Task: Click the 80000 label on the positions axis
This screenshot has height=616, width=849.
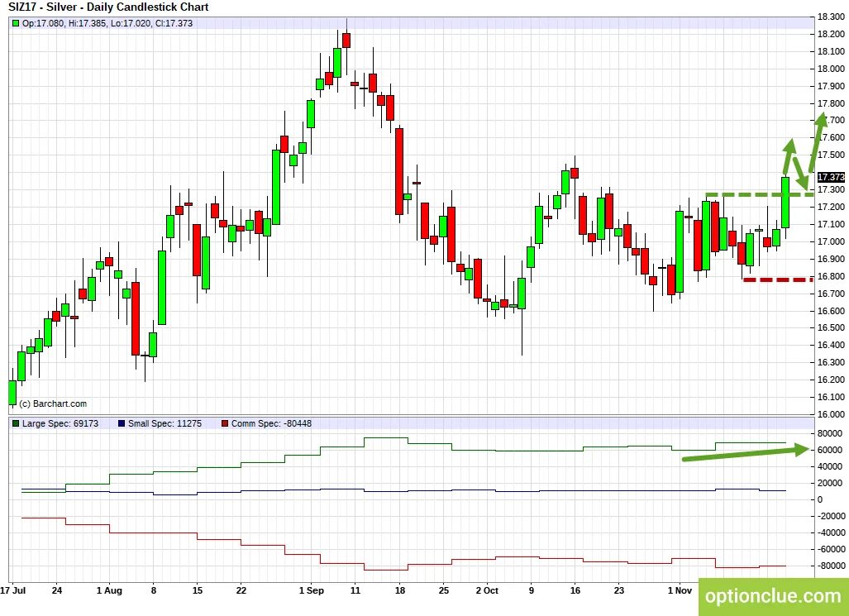Action: click(x=830, y=433)
